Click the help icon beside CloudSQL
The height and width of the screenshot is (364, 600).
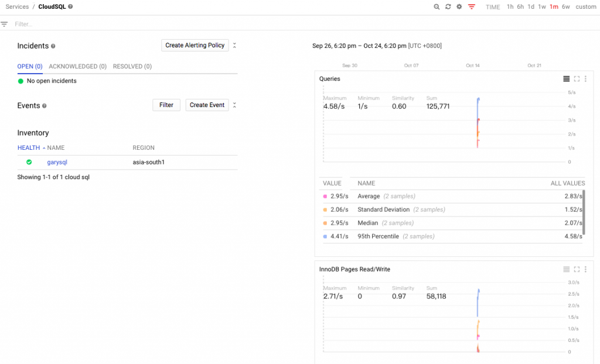[x=70, y=6]
